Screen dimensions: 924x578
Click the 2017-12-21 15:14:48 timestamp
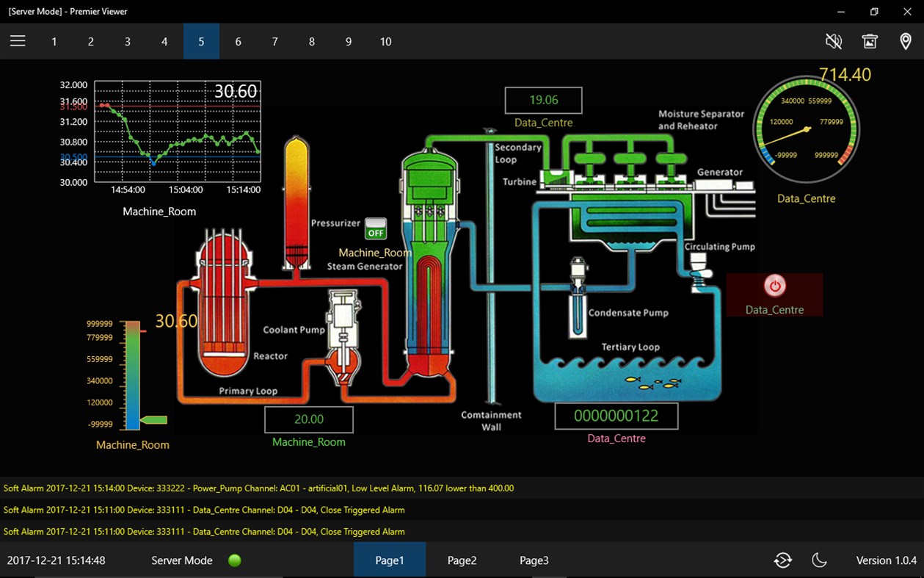tap(56, 560)
